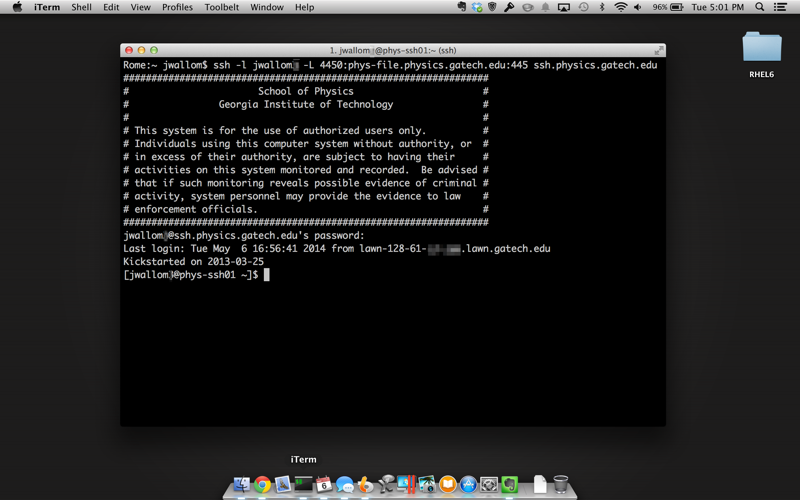Open the Apple menu

[x=17, y=7]
